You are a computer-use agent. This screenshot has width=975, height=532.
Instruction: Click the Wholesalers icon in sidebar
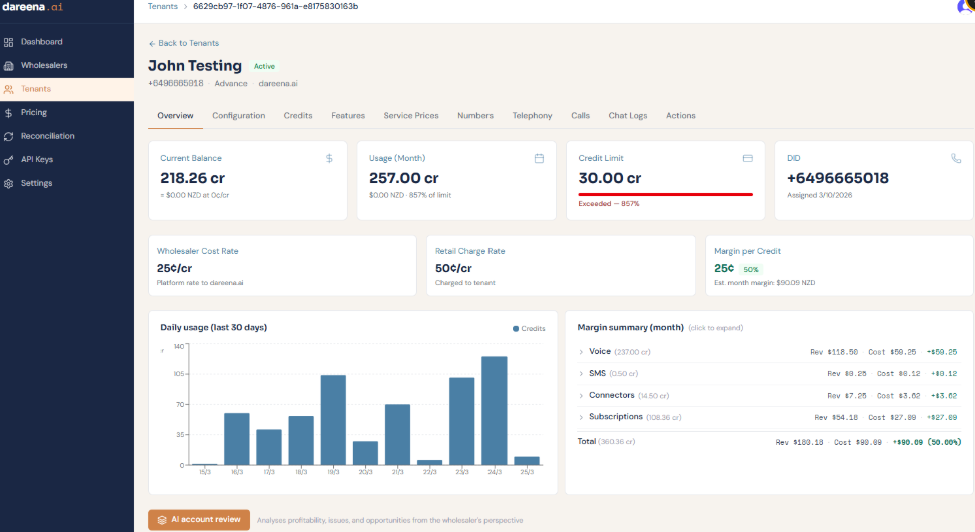9,66
